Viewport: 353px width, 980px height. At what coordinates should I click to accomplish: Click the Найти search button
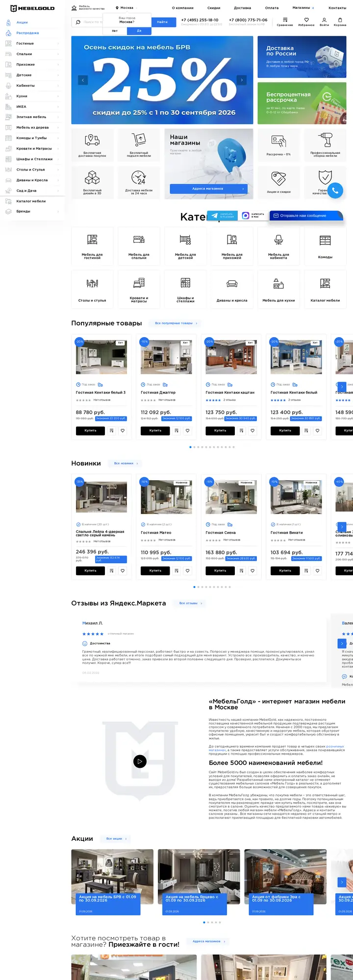[163, 22]
